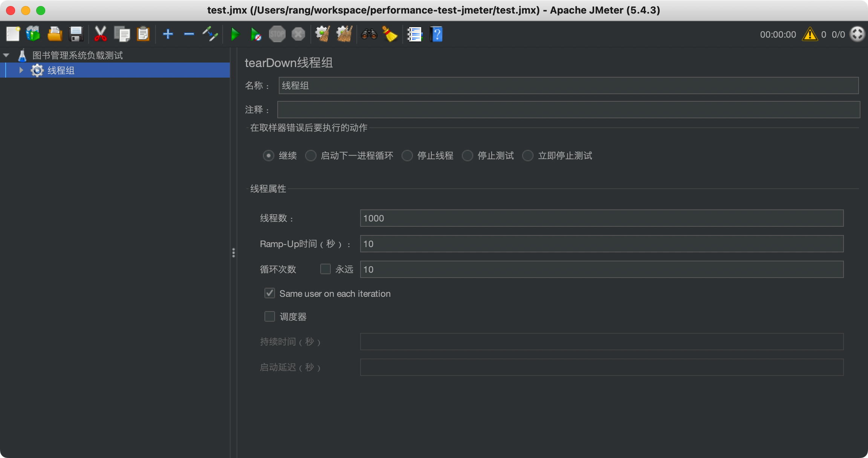The height and width of the screenshot is (458, 868).
Task: Click the Search binoculars icon
Action: (x=369, y=34)
